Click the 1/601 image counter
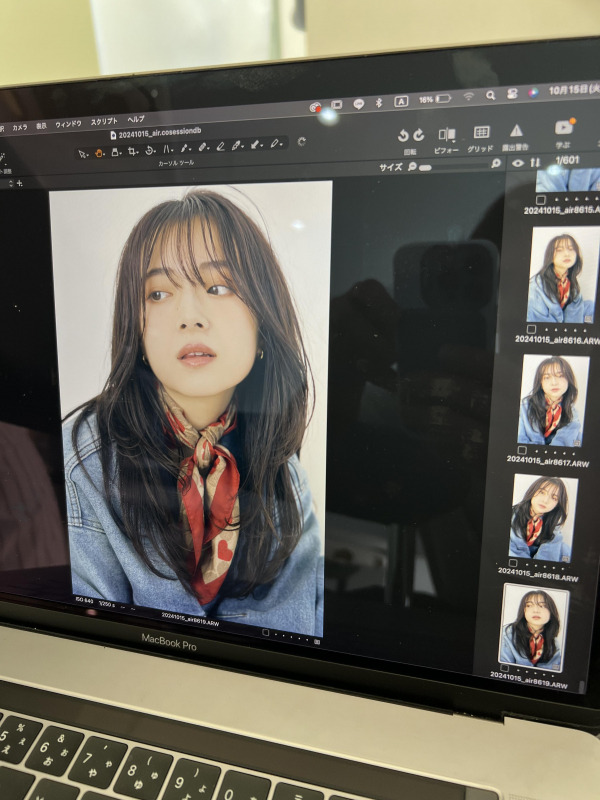The height and width of the screenshot is (800, 600). [567, 160]
